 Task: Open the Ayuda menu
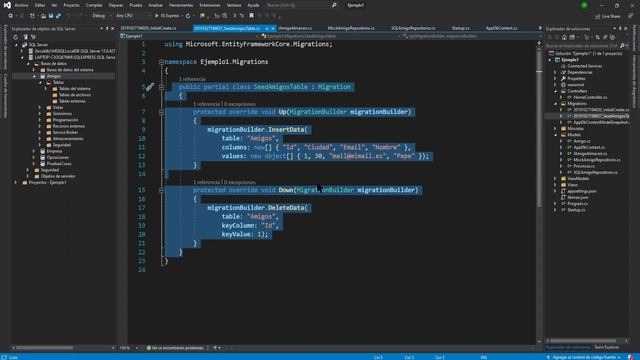(x=253, y=5)
